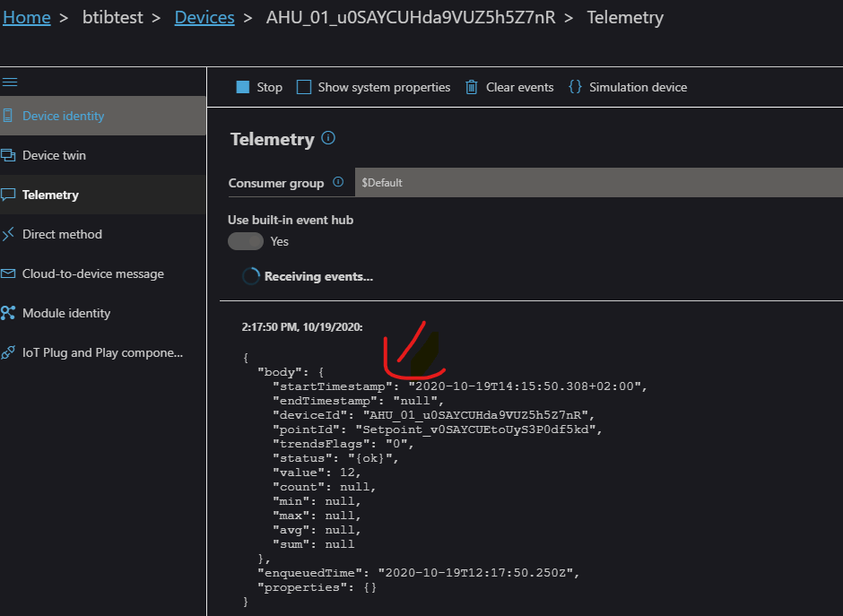
Task: Select Module identity menu item
Action: (x=66, y=313)
